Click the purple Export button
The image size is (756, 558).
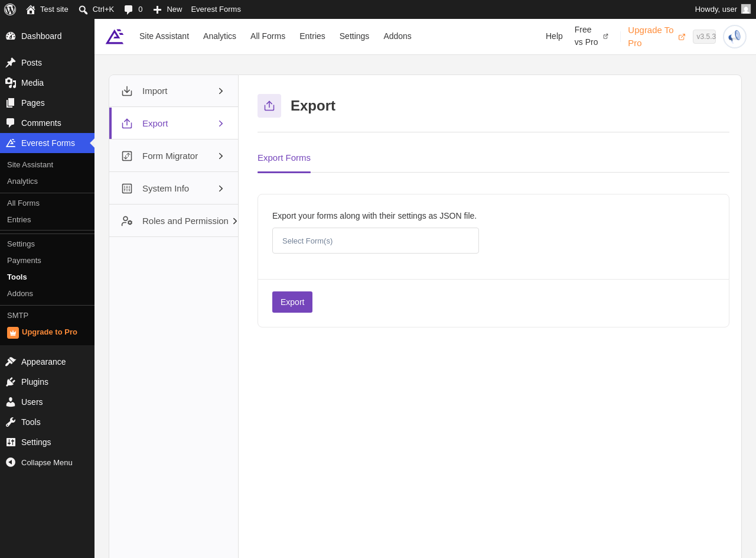[x=292, y=302]
